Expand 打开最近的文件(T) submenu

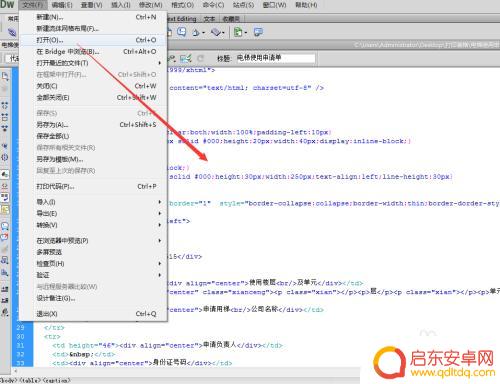93,63
